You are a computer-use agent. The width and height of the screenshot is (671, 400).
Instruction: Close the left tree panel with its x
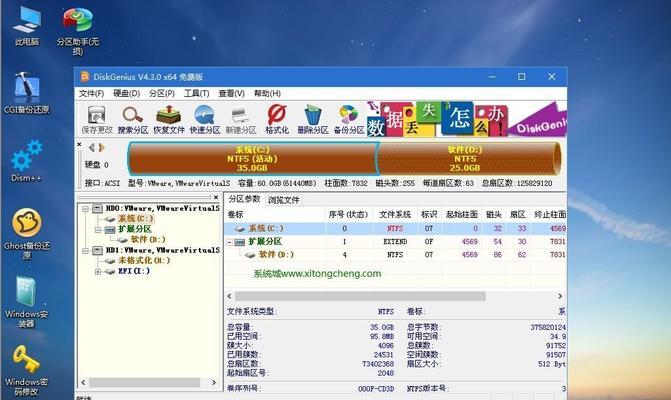(x=216, y=197)
